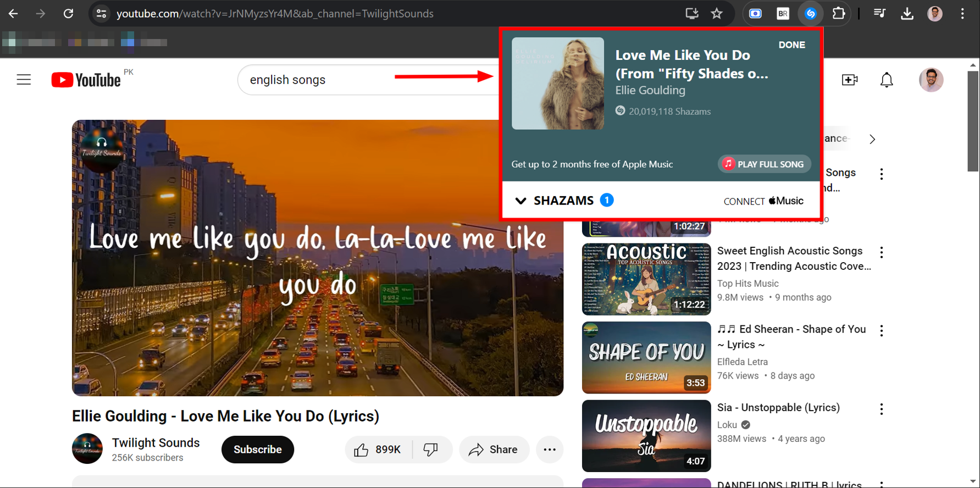Subscribe to Twilight Sounds

point(257,450)
